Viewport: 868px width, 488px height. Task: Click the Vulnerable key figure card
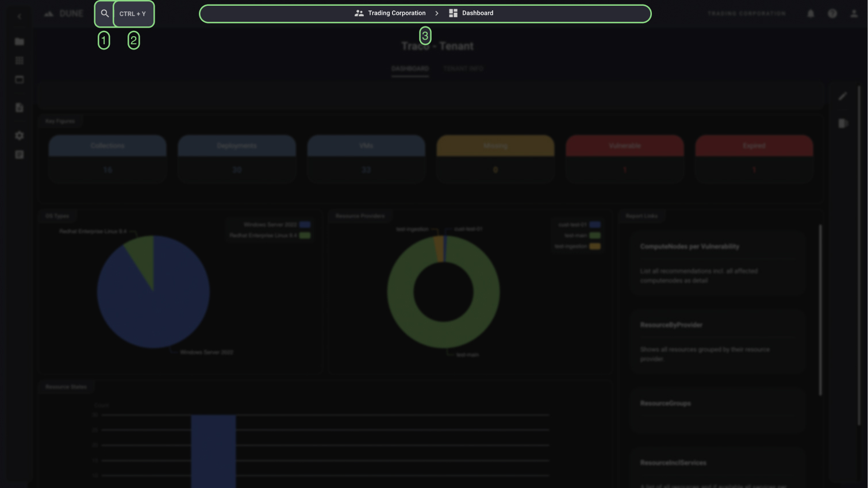(x=624, y=158)
